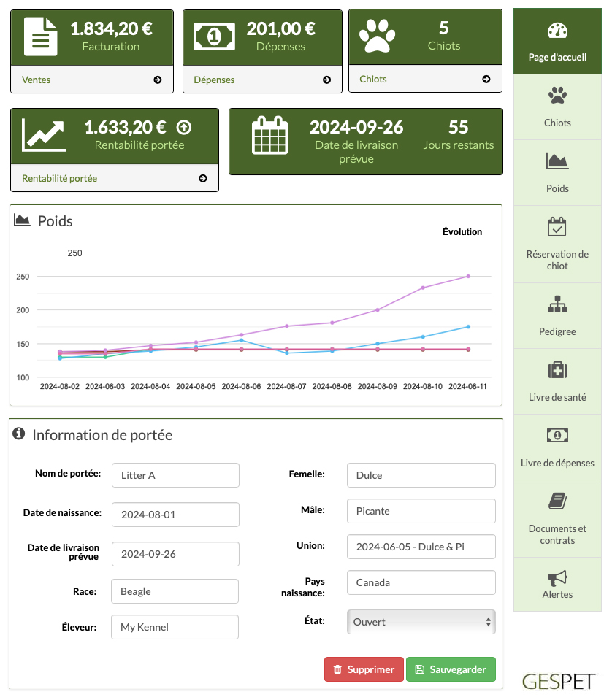Click the Union field

(421, 547)
